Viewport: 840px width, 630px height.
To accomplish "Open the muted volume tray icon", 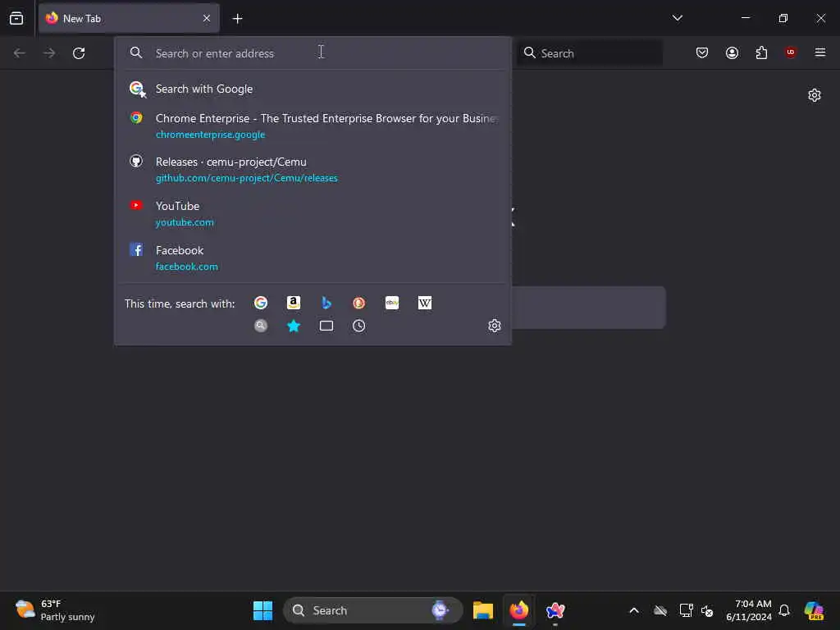I will [707, 610].
